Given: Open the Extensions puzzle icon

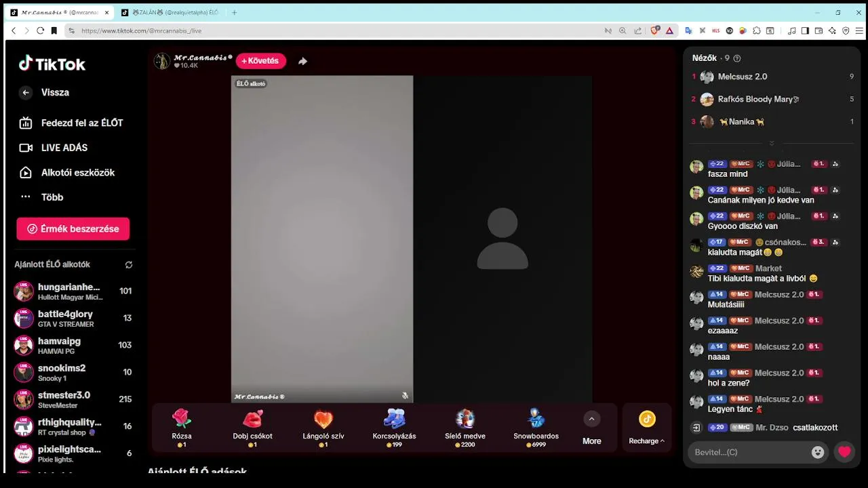Looking at the screenshot, I should tap(757, 30).
